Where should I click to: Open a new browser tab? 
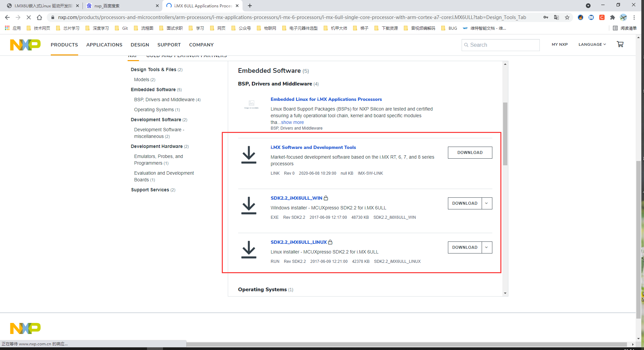(x=250, y=6)
